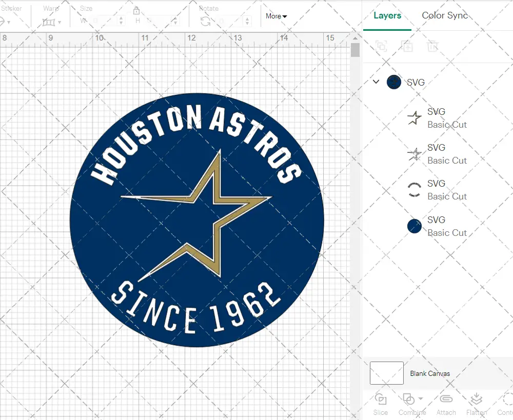
Task: Open the Combine dropdown arrow
Action: pyautogui.click(x=421, y=399)
